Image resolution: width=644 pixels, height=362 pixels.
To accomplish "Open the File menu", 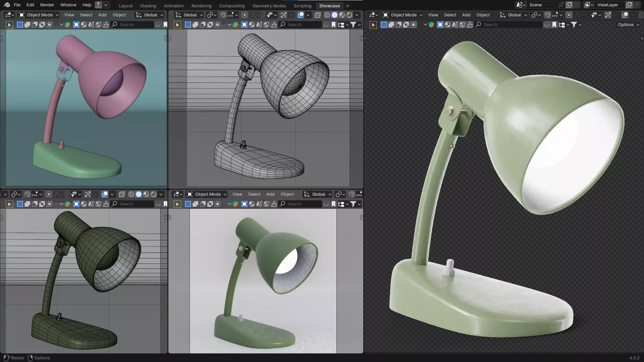I will pos(17,5).
